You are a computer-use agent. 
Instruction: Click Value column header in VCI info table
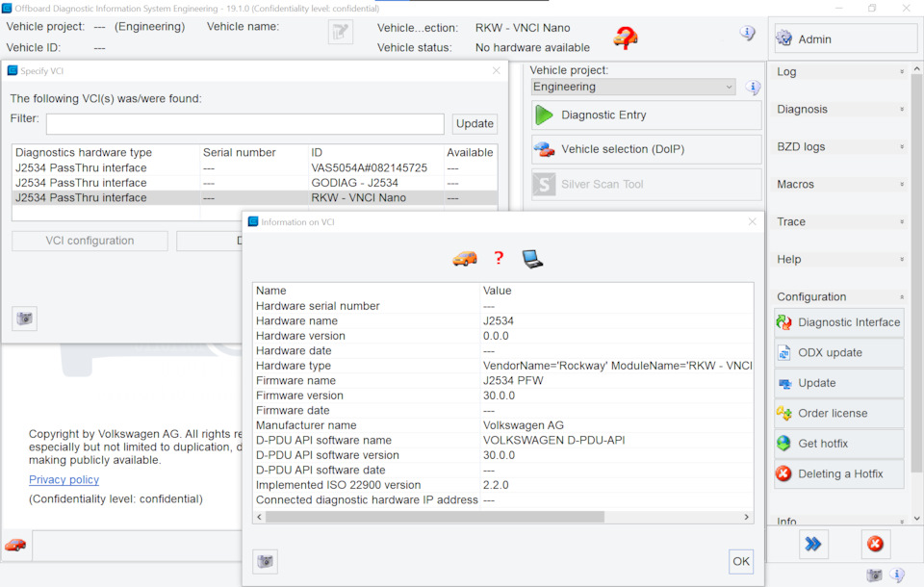coord(617,291)
